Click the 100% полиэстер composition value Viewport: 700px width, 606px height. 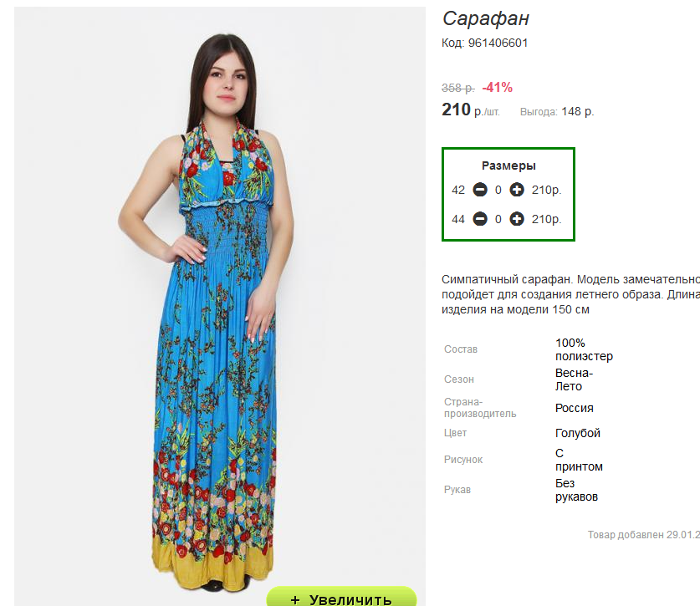point(584,349)
